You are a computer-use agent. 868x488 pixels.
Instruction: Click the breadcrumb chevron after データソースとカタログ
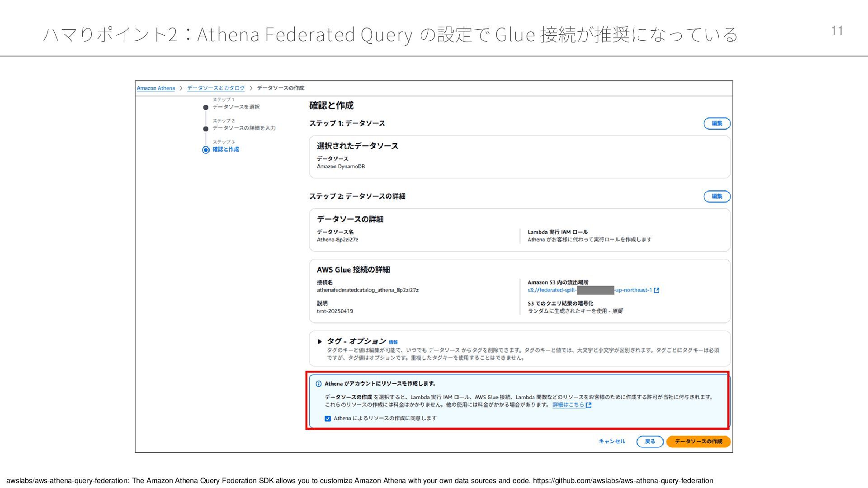coord(251,88)
